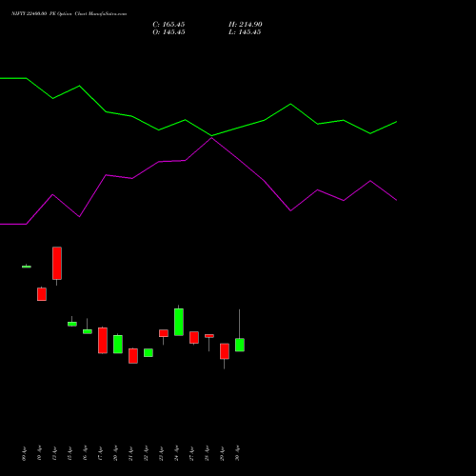Screen dimensions: 476x476
Task: Click the red 10 Apr candlestick
Action: pos(42,294)
